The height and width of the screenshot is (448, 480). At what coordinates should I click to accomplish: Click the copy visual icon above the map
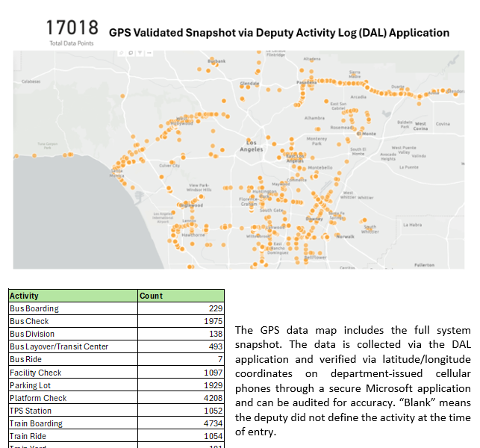pos(131,53)
